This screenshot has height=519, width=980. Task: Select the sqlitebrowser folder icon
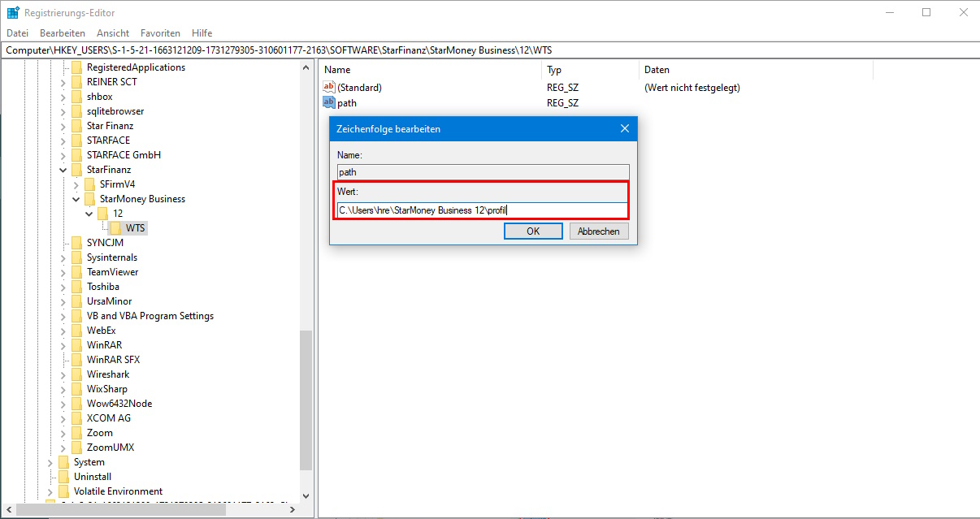(77, 111)
